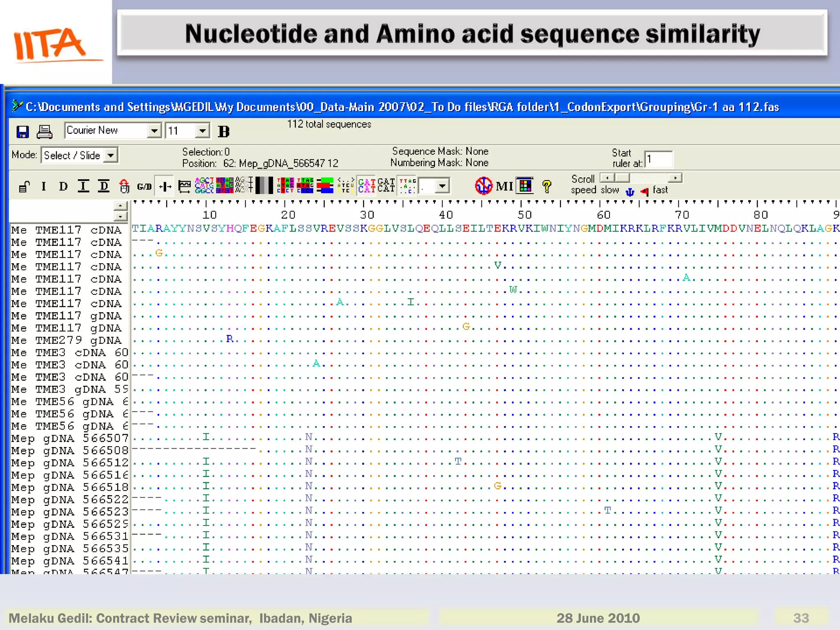The image size is (840, 630).
Task: Select the colored nucleotide view icon
Action: tap(204, 185)
